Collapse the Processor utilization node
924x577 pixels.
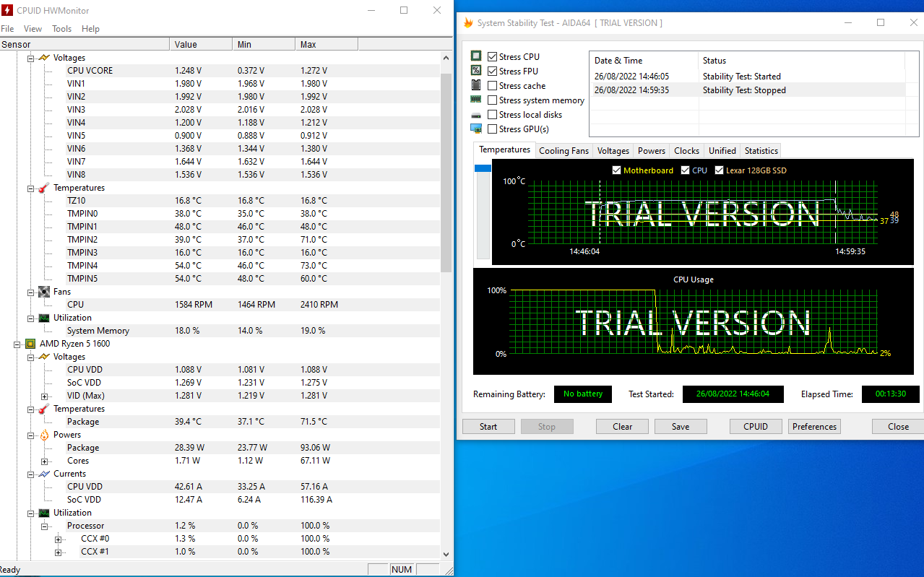[44, 526]
